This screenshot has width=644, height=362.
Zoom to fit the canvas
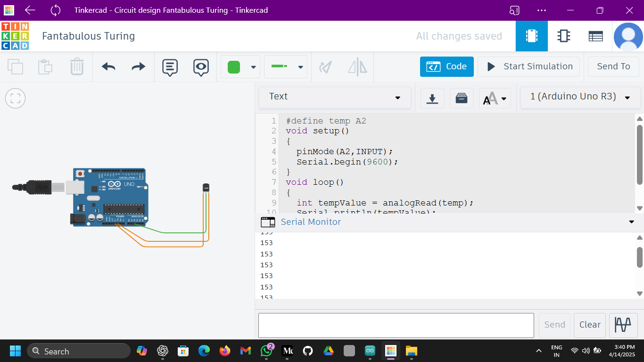tap(15, 98)
